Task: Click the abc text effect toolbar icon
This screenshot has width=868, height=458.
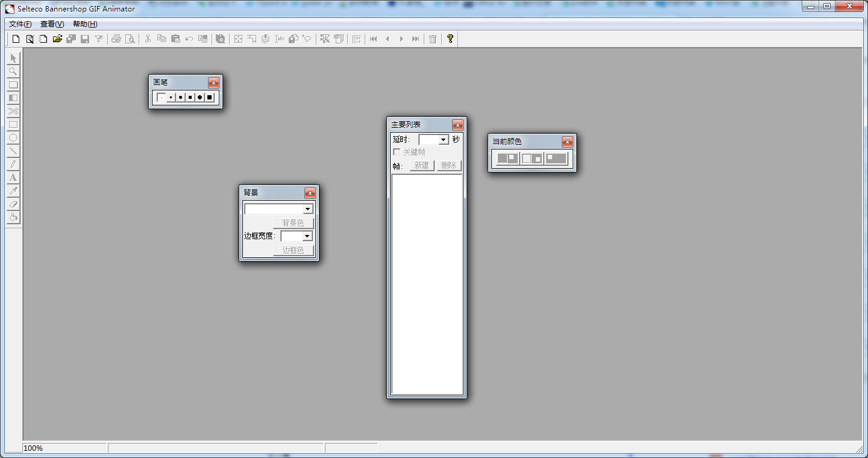Action: 280,39
